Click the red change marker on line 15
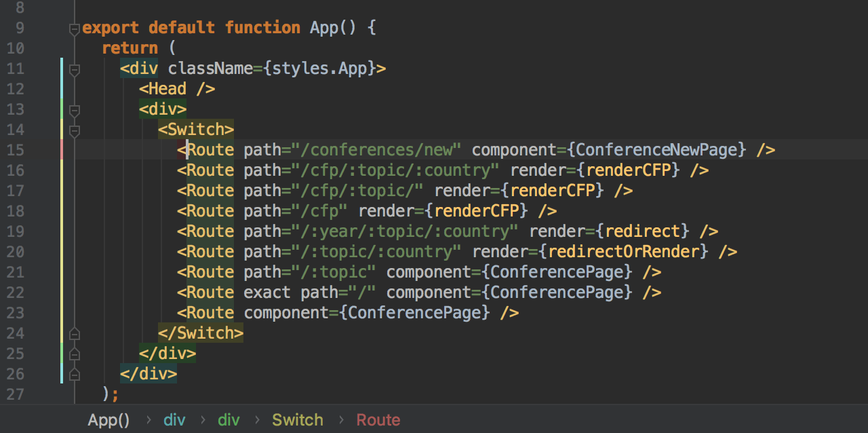Viewport: 868px width, 433px height. tap(62, 150)
